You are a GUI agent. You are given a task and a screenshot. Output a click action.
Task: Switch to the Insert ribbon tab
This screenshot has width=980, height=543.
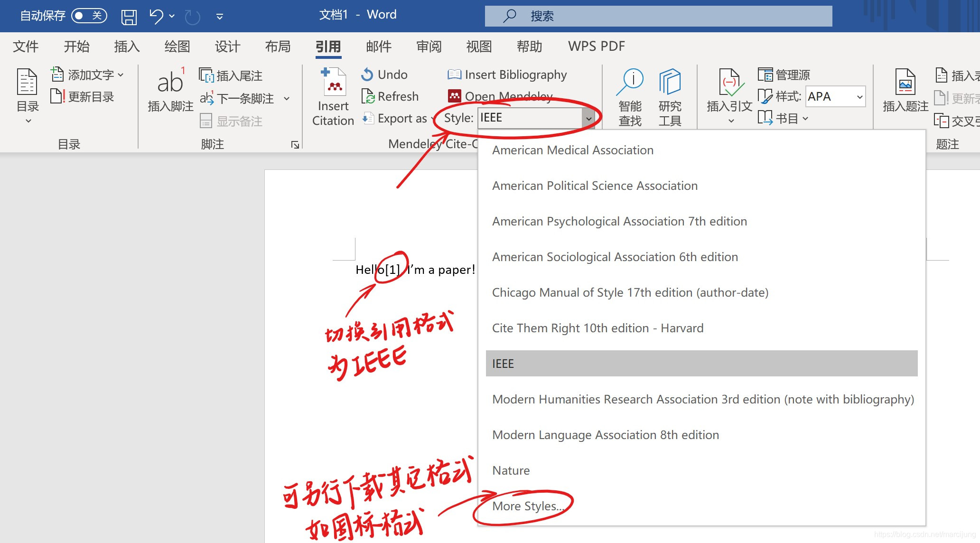[x=127, y=47]
